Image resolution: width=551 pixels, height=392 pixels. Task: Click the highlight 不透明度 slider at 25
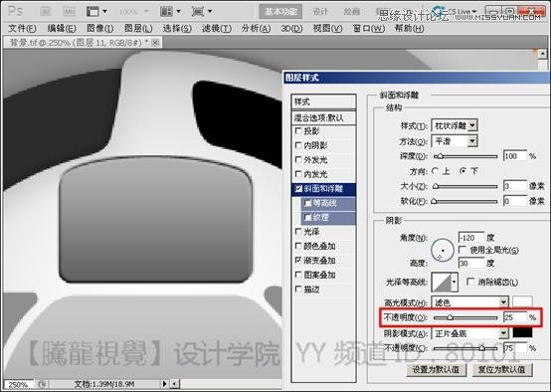tap(465, 317)
